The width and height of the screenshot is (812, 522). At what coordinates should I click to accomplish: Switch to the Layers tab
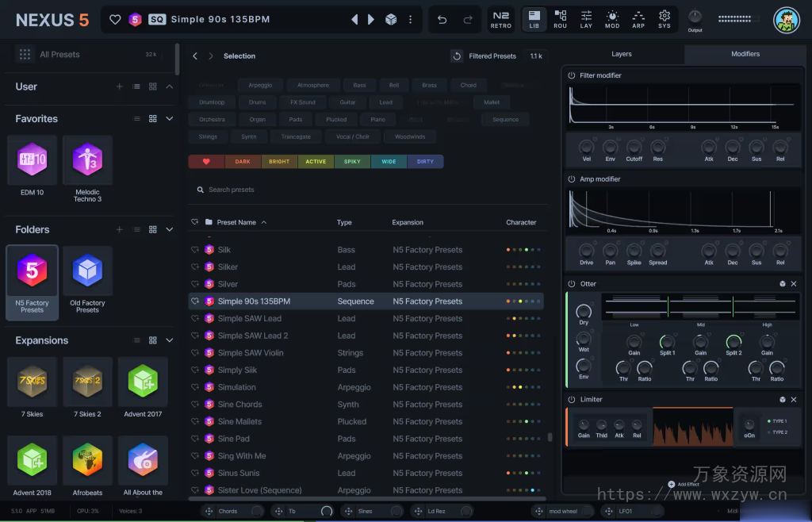(622, 54)
